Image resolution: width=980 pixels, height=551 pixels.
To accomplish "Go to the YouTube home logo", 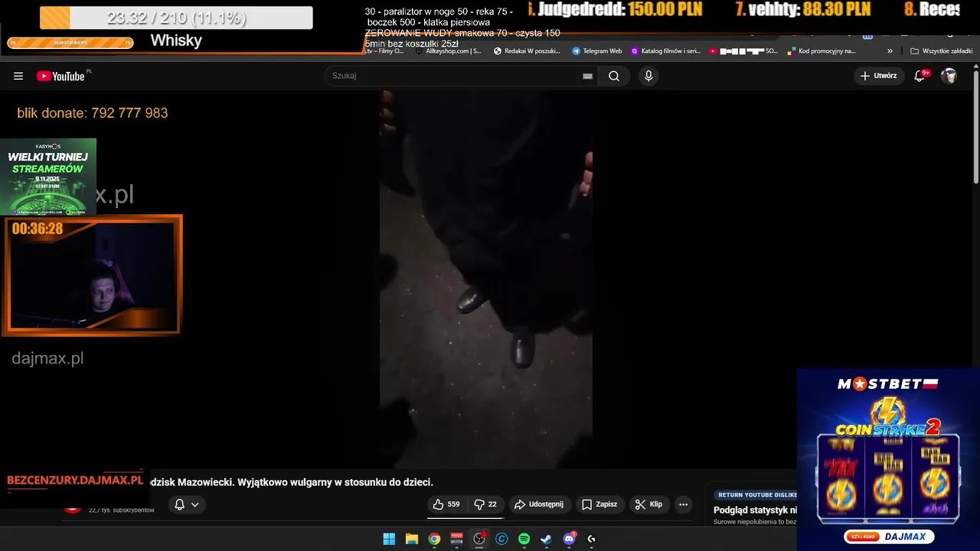I will [x=60, y=76].
